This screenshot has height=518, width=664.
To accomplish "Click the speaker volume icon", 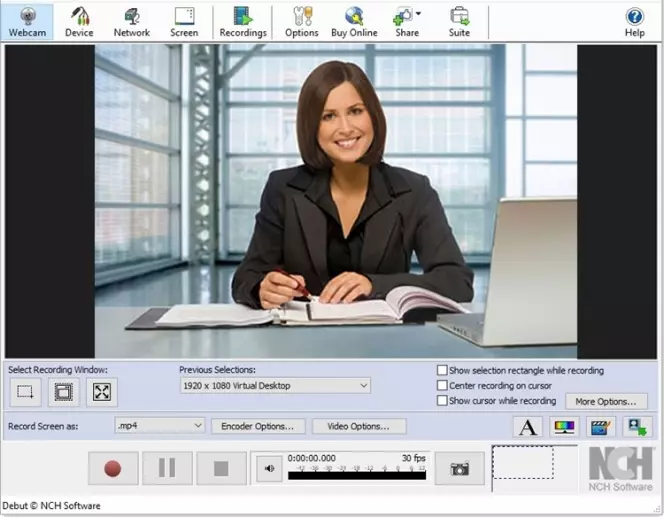I will pos(269,468).
